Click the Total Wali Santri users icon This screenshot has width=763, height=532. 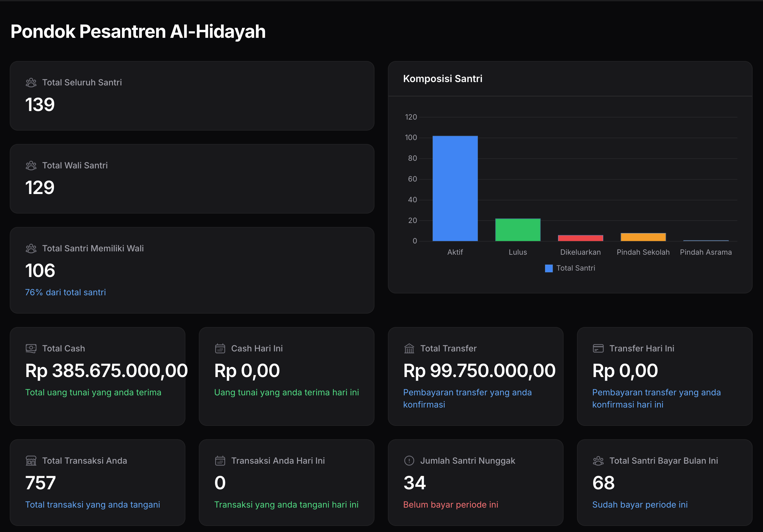(x=31, y=166)
